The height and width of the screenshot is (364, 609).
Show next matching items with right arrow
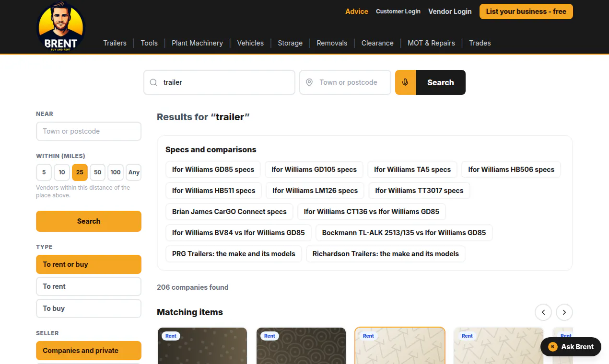564,312
